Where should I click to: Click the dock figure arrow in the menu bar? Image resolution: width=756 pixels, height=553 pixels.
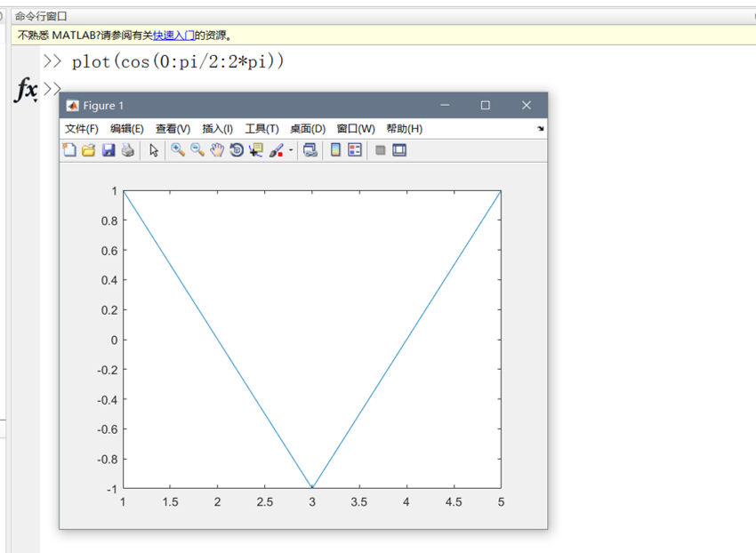(x=541, y=129)
